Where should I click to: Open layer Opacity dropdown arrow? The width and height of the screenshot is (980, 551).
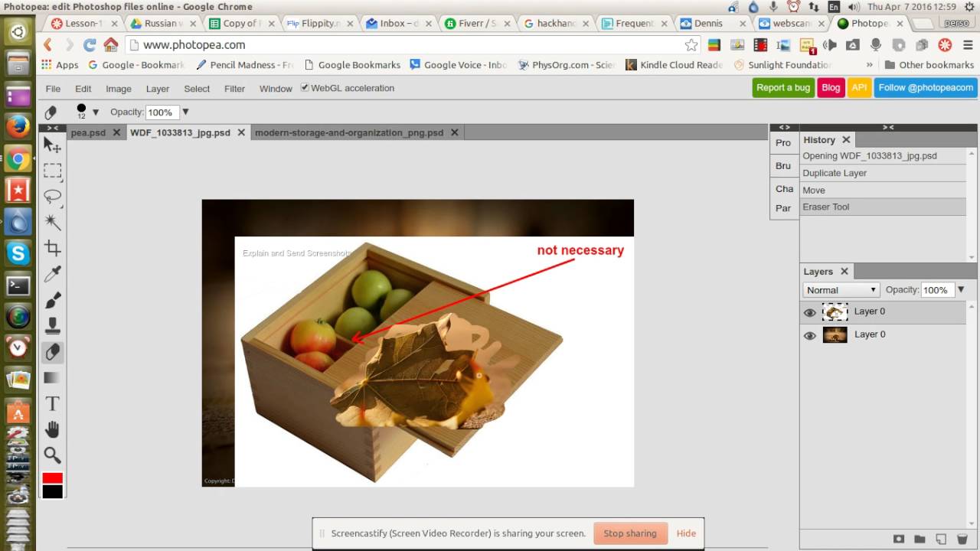961,290
